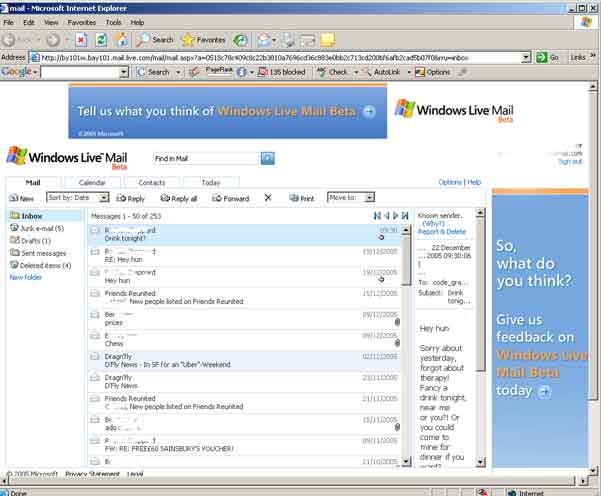Jump to last page of messages
The height and width of the screenshot is (496, 601).
click(405, 216)
